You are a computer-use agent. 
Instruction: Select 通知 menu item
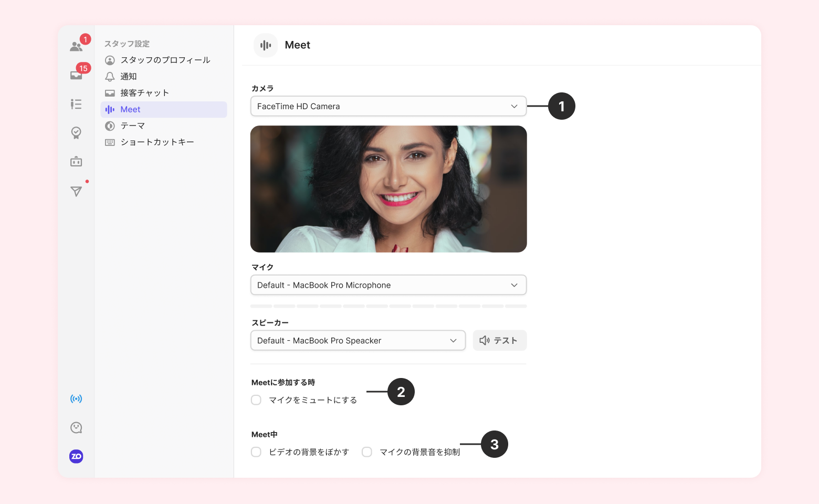pyautogui.click(x=164, y=77)
